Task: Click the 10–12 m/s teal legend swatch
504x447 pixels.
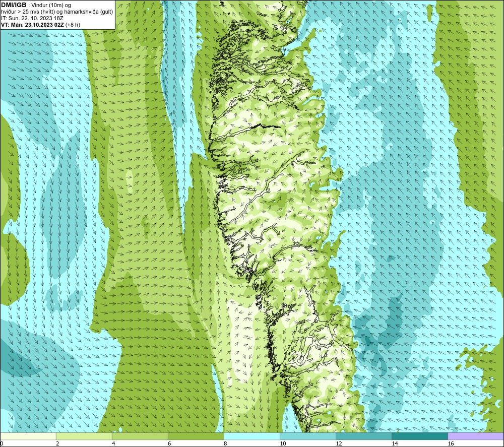Action: coord(307,436)
